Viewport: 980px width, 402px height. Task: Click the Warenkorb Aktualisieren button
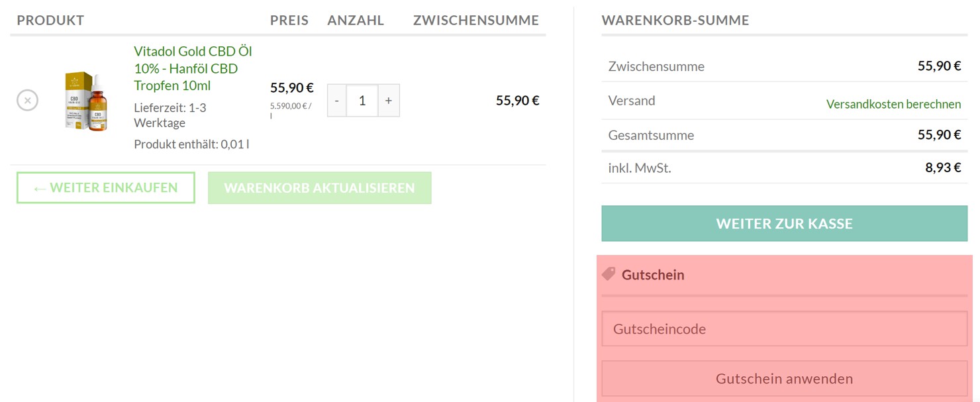(320, 188)
